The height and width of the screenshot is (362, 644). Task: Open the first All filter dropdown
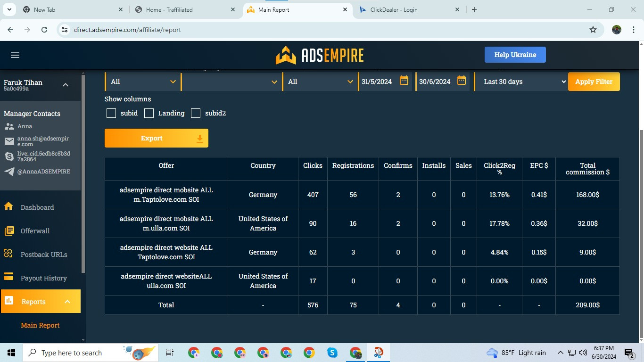[142, 82]
